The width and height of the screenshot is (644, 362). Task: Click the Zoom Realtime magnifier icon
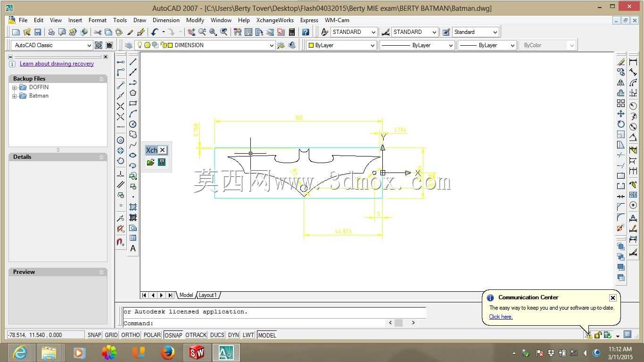[202, 32]
